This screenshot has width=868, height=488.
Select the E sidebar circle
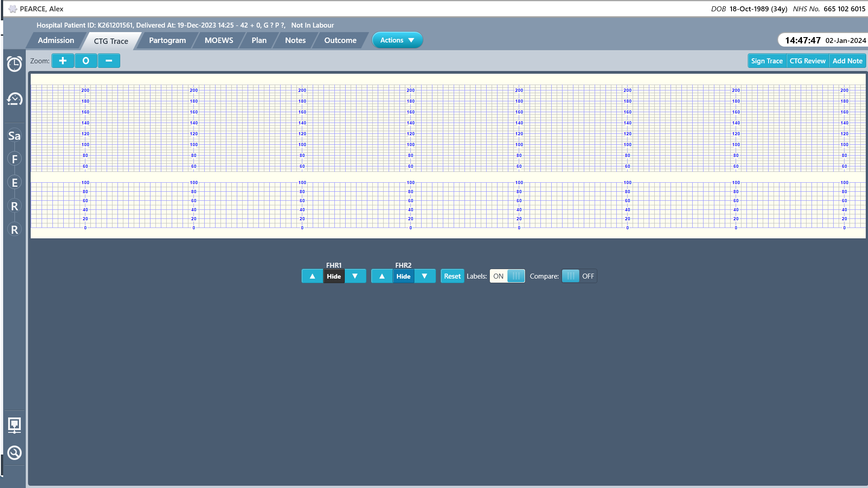(x=14, y=183)
